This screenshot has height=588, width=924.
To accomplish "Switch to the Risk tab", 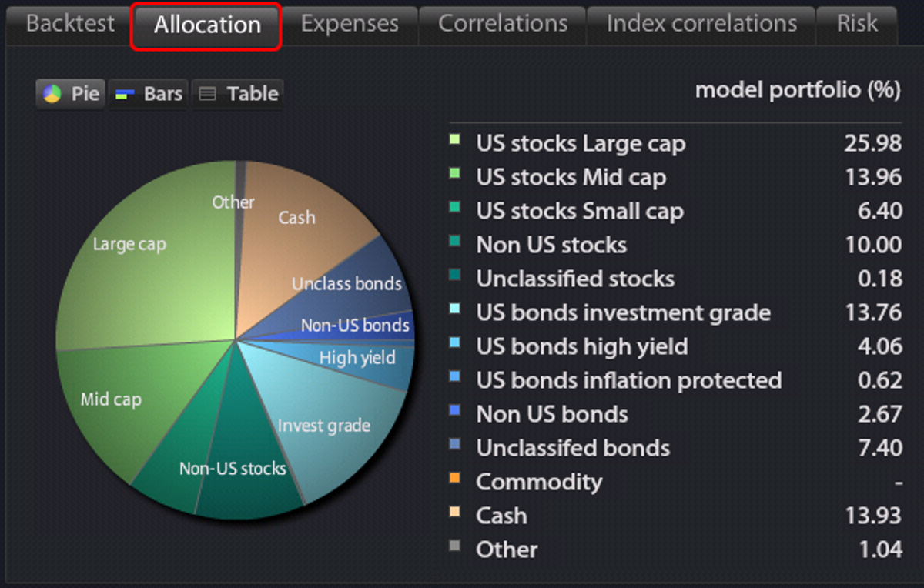I will point(857,24).
